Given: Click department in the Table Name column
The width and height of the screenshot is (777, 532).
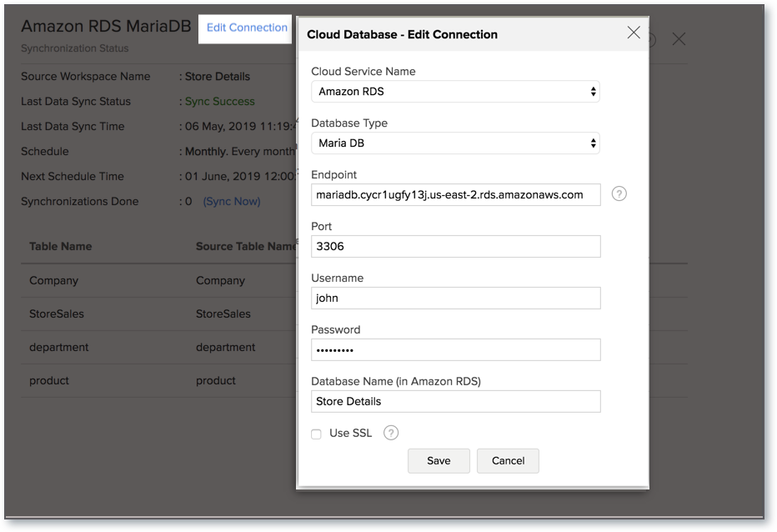Looking at the screenshot, I should click(x=59, y=348).
